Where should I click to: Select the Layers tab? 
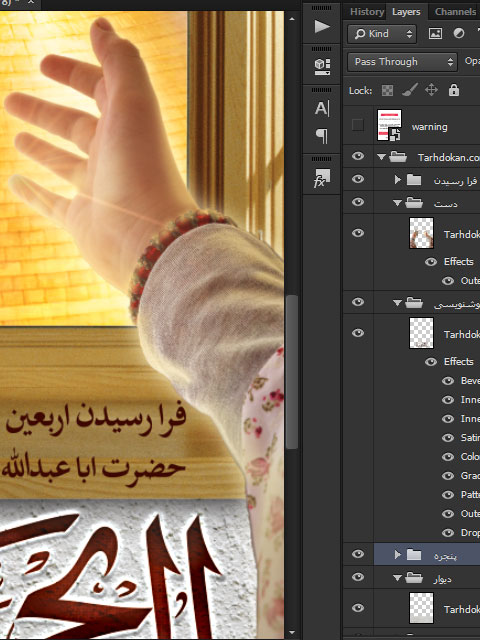(x=406, y=12)
